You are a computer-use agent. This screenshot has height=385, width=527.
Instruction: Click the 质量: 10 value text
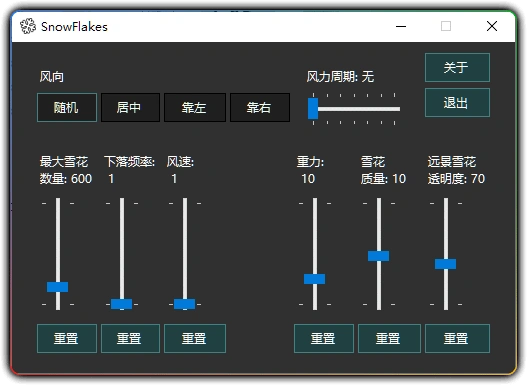[383, 179]
